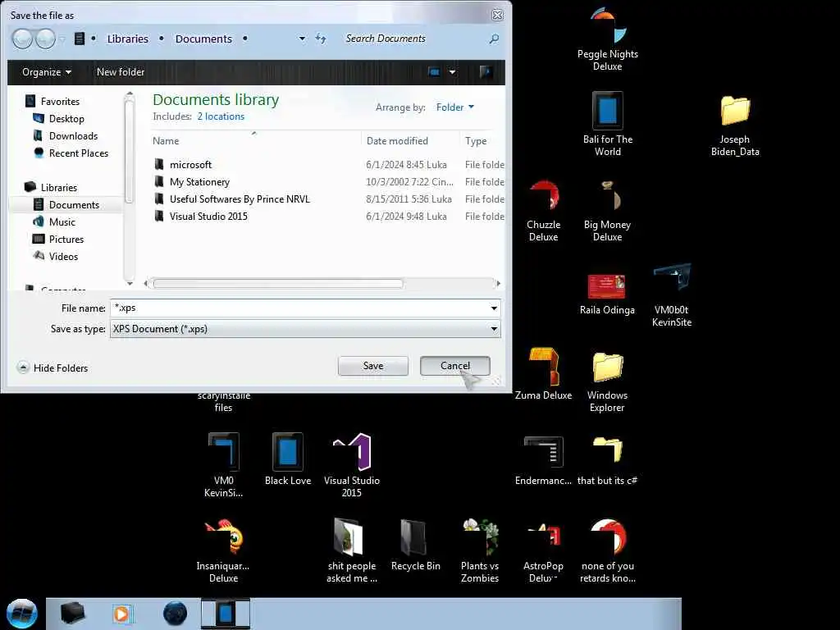Open Peggle Nights Deluxe desktop icon
840x630 pixels.
(608, 39)
